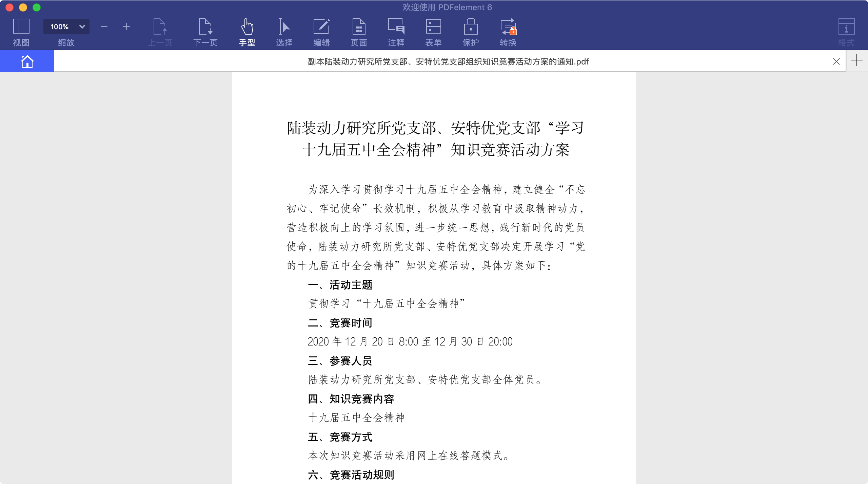
Task: Select the open PDF document tab
Action: 448,61
